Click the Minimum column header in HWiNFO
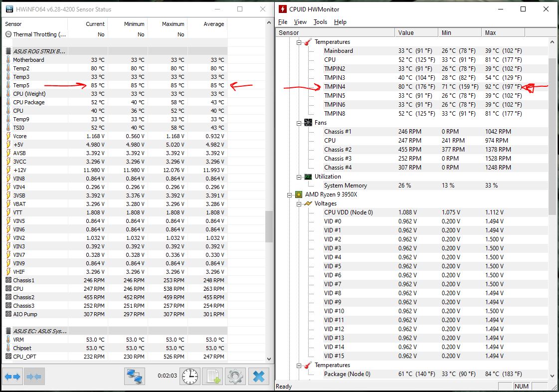The image size is (559, 392). tap(128, 24)
